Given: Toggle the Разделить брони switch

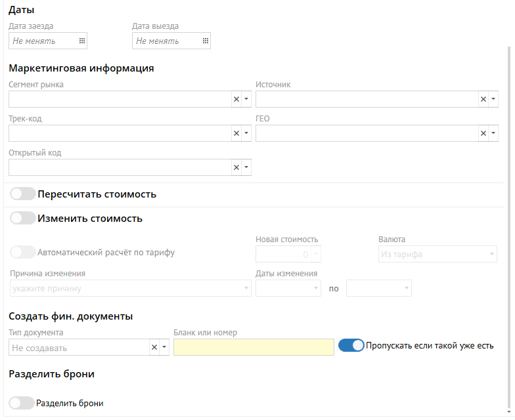Looking at the screenshot, I should pyautogui.click(x=22, y=403).
